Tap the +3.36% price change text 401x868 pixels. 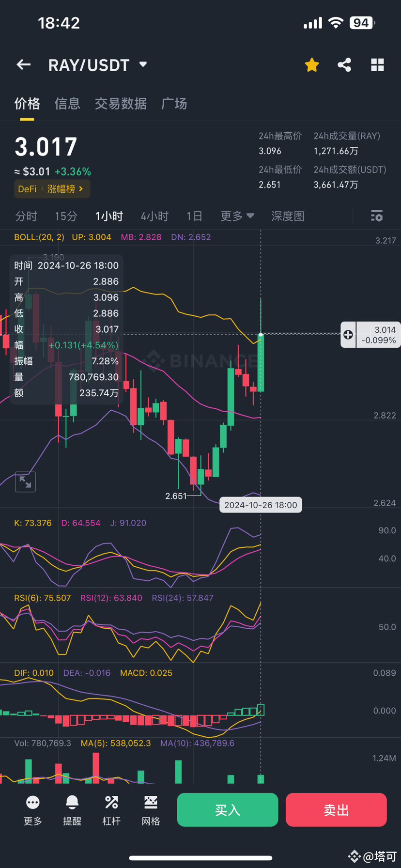coord(73,172)
